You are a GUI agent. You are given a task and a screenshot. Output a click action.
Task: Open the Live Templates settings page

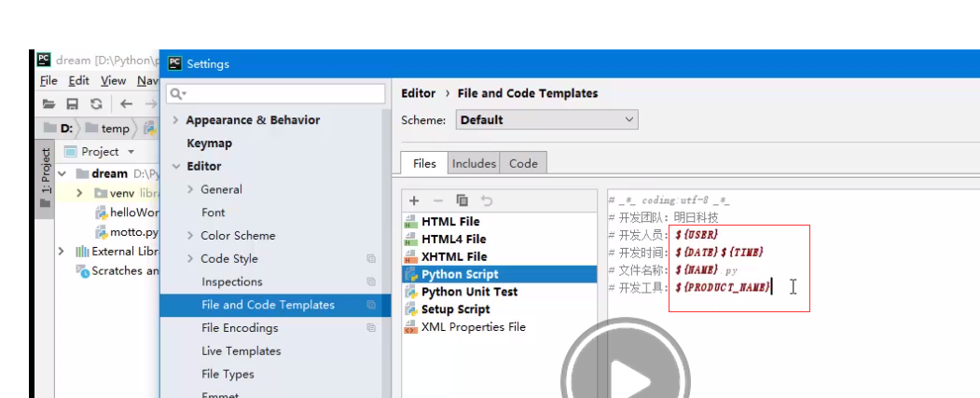point(242,351)
